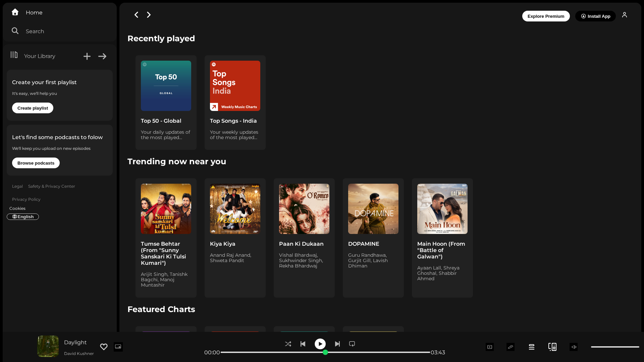This screenshot has width=644, height=362.
Task: Open the Legal link
Action: point(17,186)
